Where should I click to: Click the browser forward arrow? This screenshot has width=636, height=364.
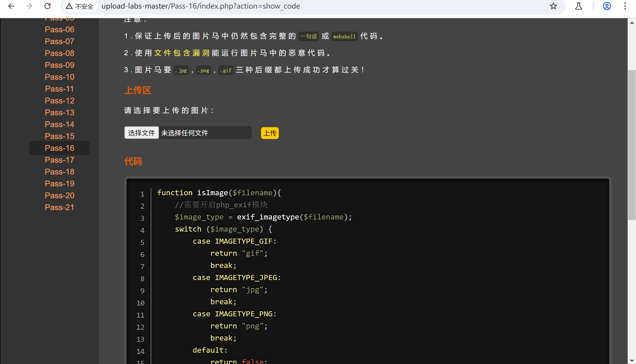coord(29,6)
